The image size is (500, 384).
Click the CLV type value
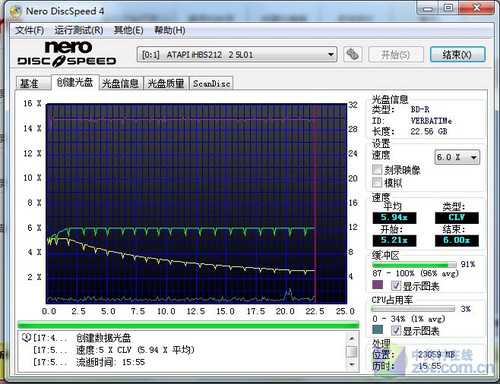click(457, 218)
